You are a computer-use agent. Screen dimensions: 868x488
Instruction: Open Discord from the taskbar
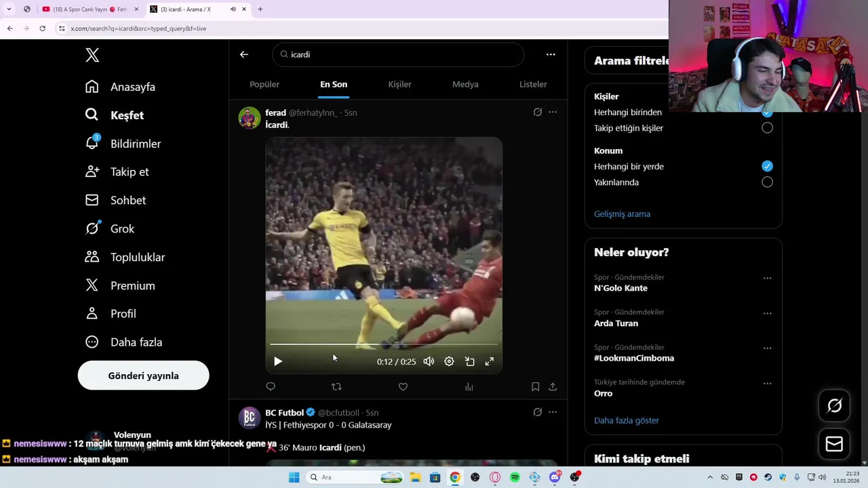pyautogui.click(x=555, y=477)
